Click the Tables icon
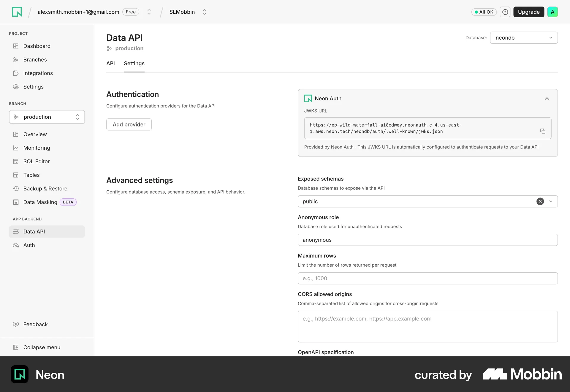 (x=16, y=175)
